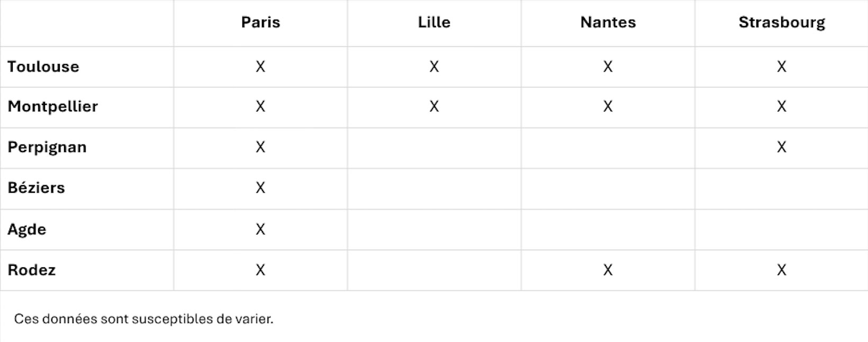Select the X for Perpignan to Strasbourg
The image size is (868, 342).
781,147
